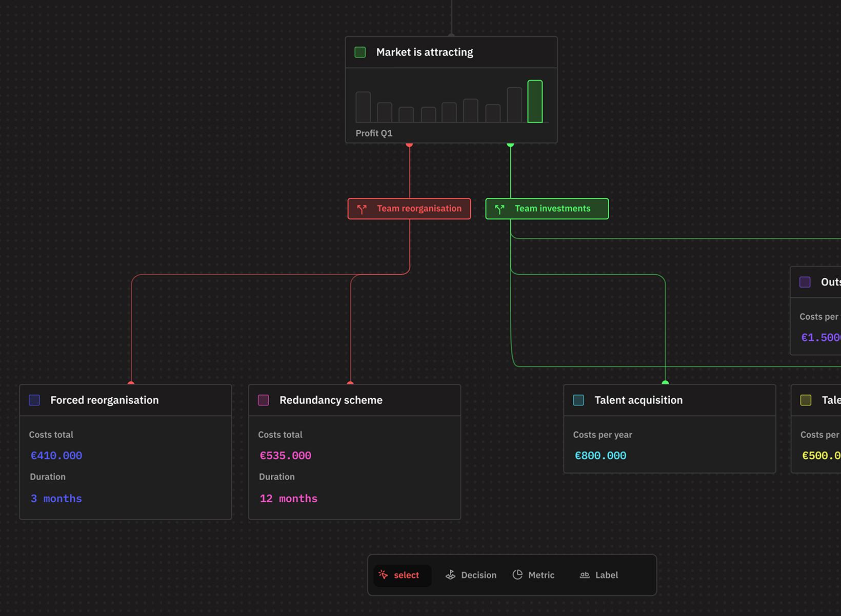Toggle green checkbox on Market is attracting
Viewport: 841px width, 616px height.
360,52
